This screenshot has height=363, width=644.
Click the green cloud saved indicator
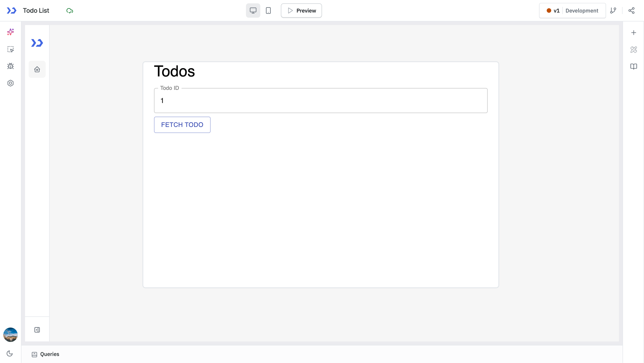tap(70, 11)
